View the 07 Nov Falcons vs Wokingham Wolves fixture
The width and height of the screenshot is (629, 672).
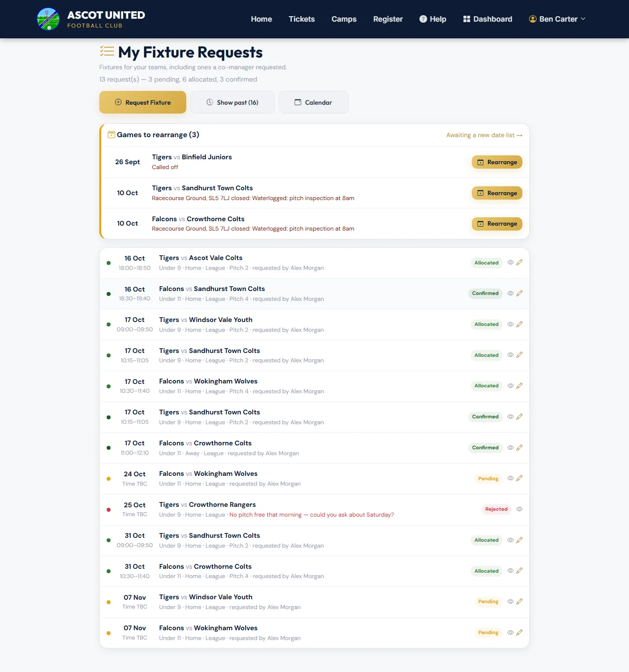coord(511,633)
